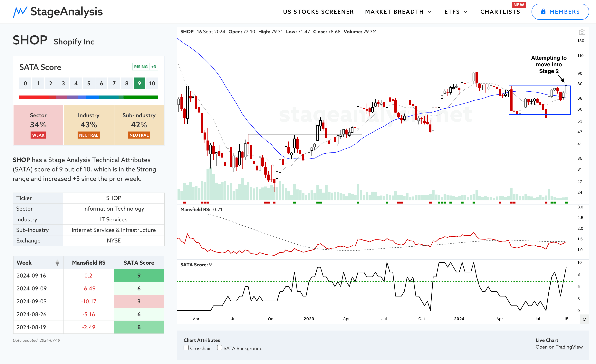
Task: Click the 2024-09-16 week row
Action: coord(89,276)
